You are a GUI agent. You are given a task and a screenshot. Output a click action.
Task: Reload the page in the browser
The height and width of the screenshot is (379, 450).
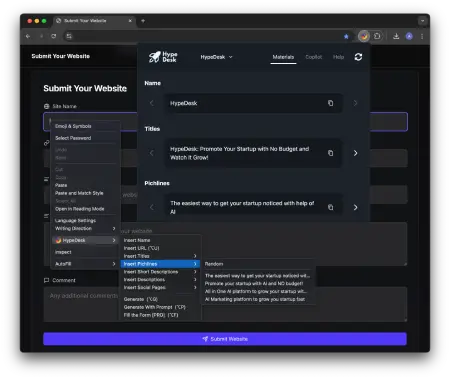coord(54,36)
